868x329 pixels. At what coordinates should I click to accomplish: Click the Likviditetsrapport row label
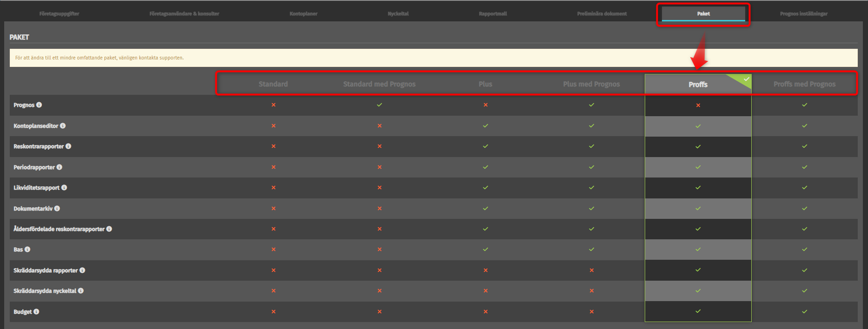[36, 188]
